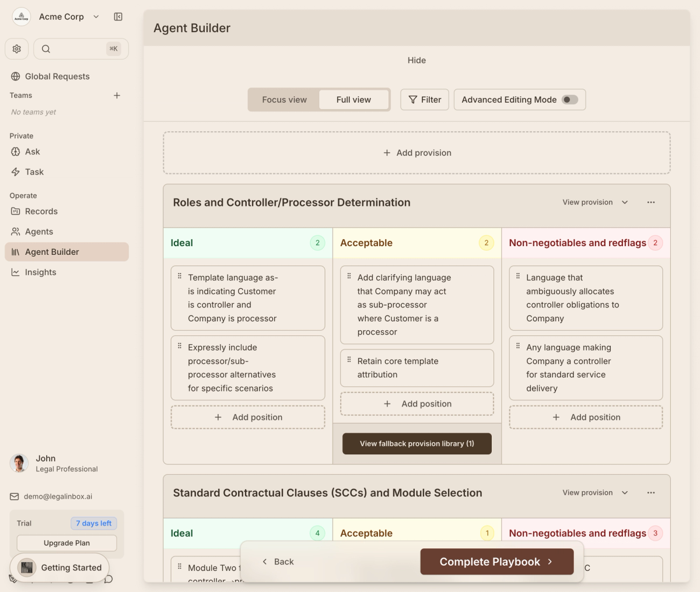Click Upgrade Plan button
Viewport: 700px width, 592px height.
point(66,543)
